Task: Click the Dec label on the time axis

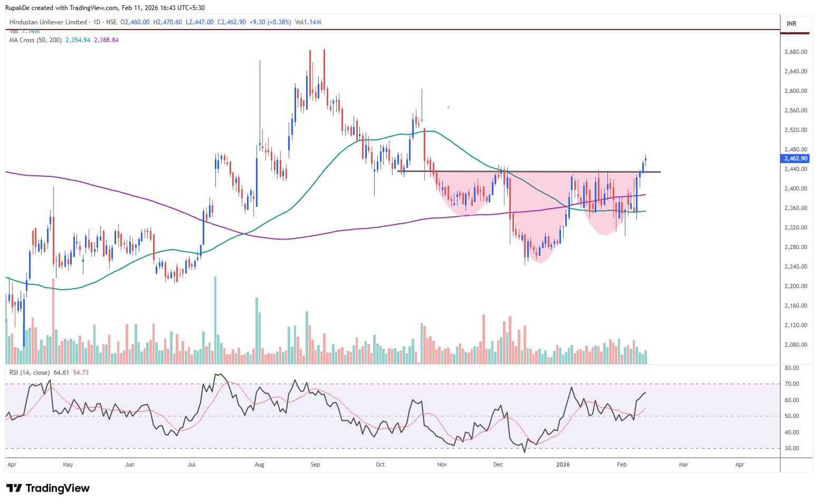Action: click(x=498, y=465)
